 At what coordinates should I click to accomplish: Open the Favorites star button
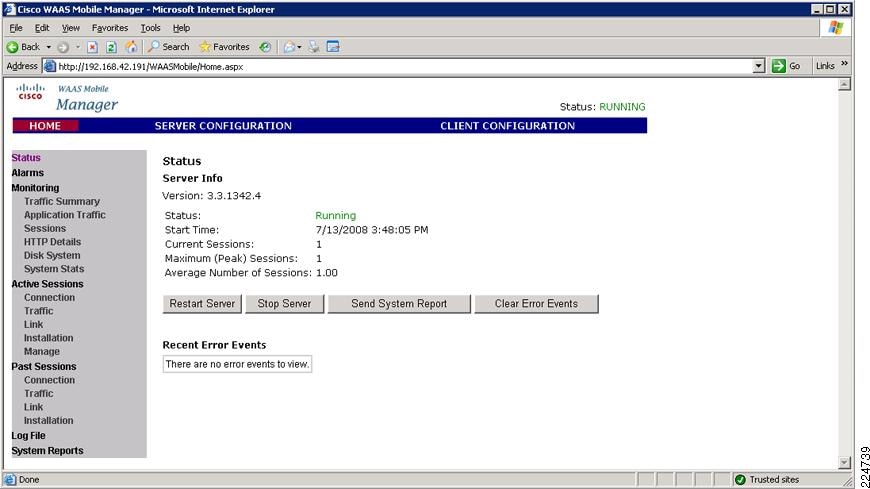coord(224,47)
